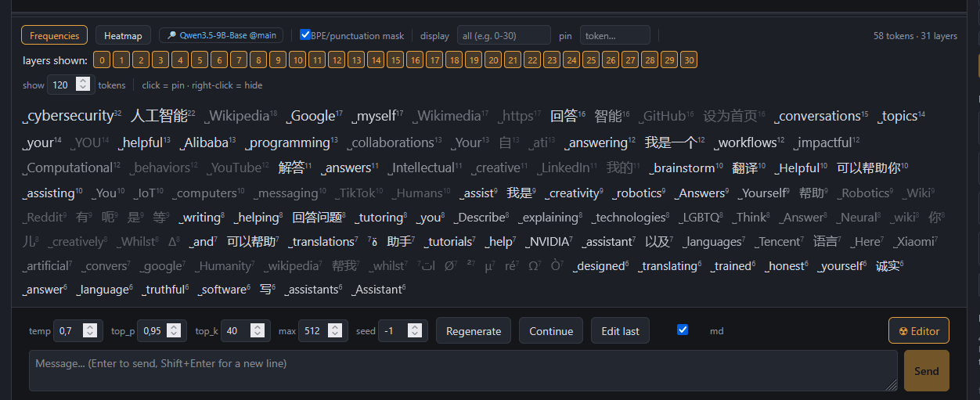Pin the _topics token

click(902, 116)
